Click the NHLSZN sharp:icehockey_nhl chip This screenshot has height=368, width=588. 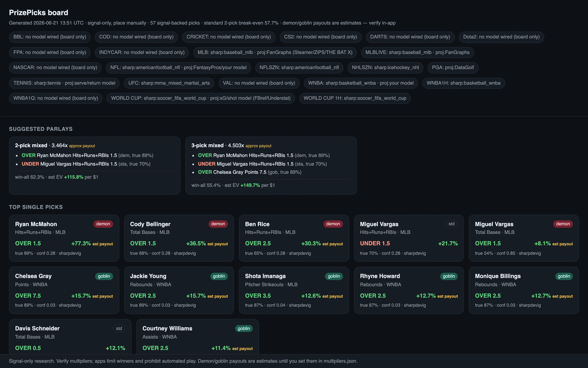[385, 68]
